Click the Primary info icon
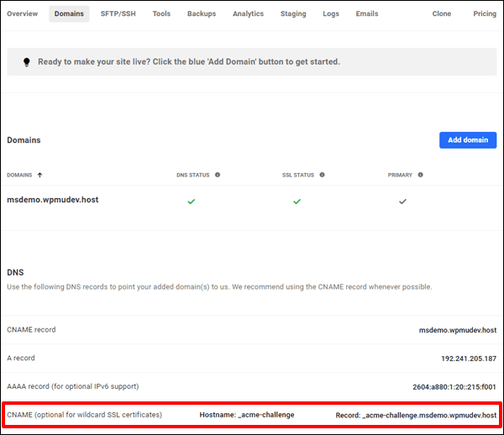This screenshot has width=504, height=435. (421, 175)
